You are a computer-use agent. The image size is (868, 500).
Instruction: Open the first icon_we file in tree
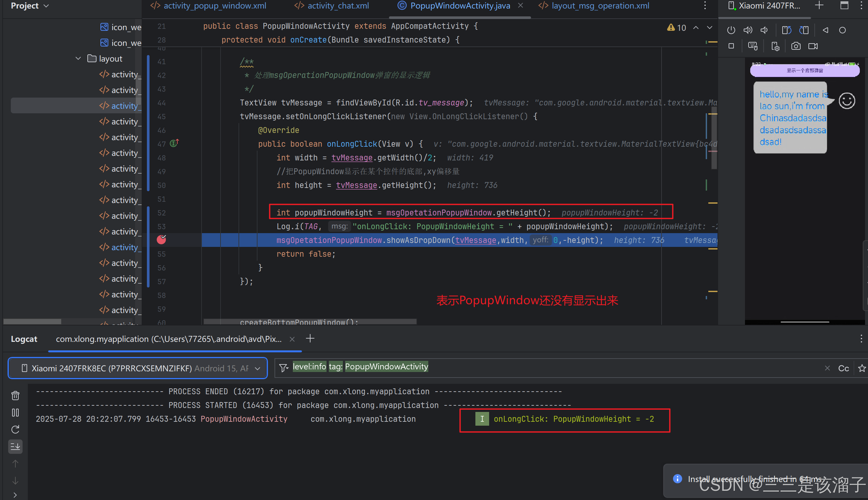pyautogui.click(x=121, y=27)
